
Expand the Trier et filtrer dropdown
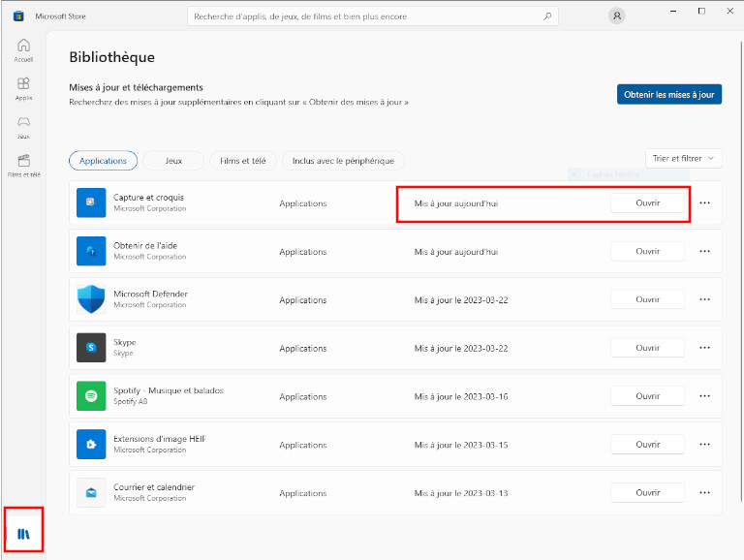point(683,159)
